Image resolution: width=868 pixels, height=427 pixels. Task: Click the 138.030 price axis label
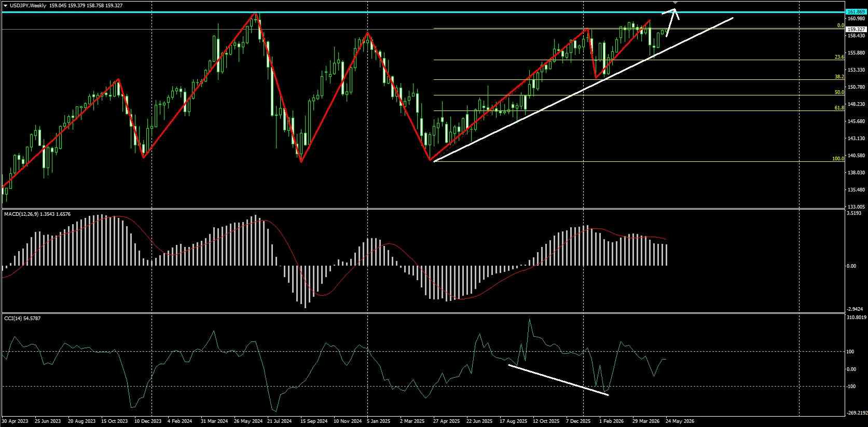point(856,173)
